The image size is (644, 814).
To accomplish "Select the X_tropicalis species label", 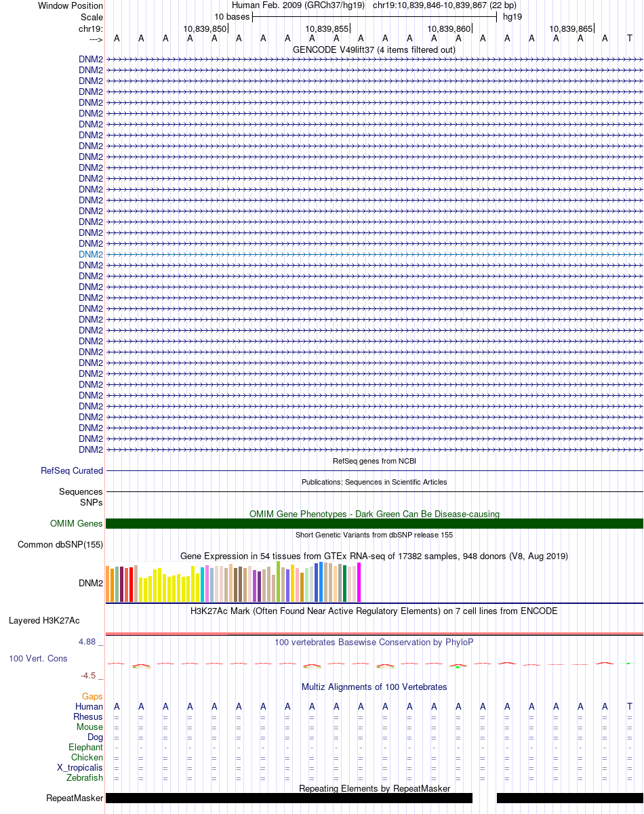I will [x=81, y=767].
